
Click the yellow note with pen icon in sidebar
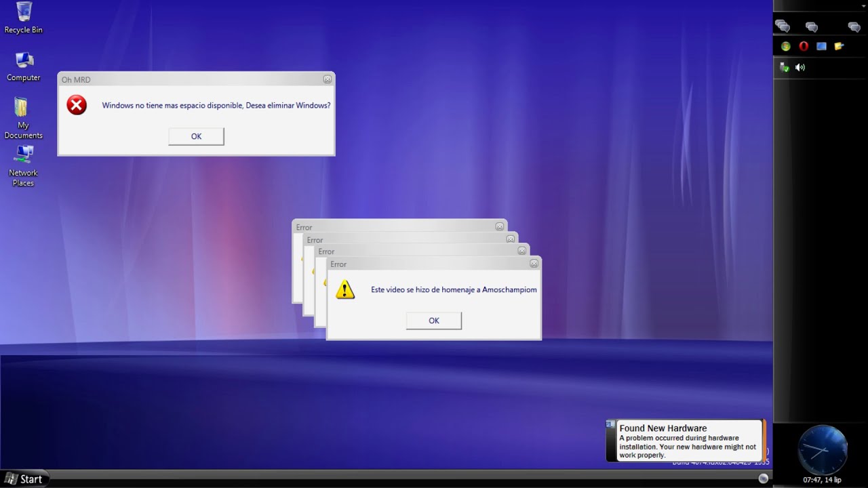click(839, 47)
